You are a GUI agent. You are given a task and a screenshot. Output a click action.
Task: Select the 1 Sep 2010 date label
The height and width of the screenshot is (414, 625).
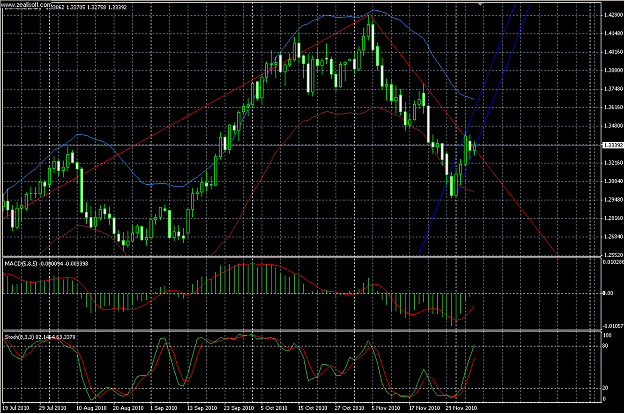[164, 408]
